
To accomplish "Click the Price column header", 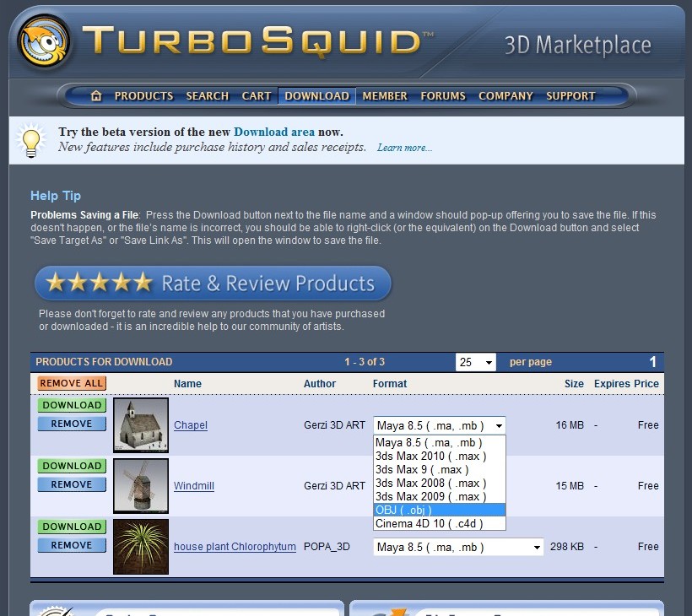I will pos(646,384).
